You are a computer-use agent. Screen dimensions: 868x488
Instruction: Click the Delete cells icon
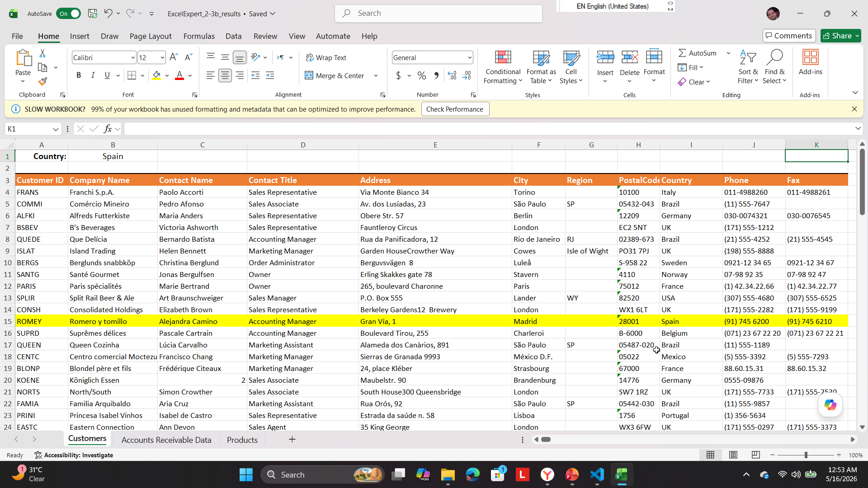pyautogui.click(x=629, y=58)
